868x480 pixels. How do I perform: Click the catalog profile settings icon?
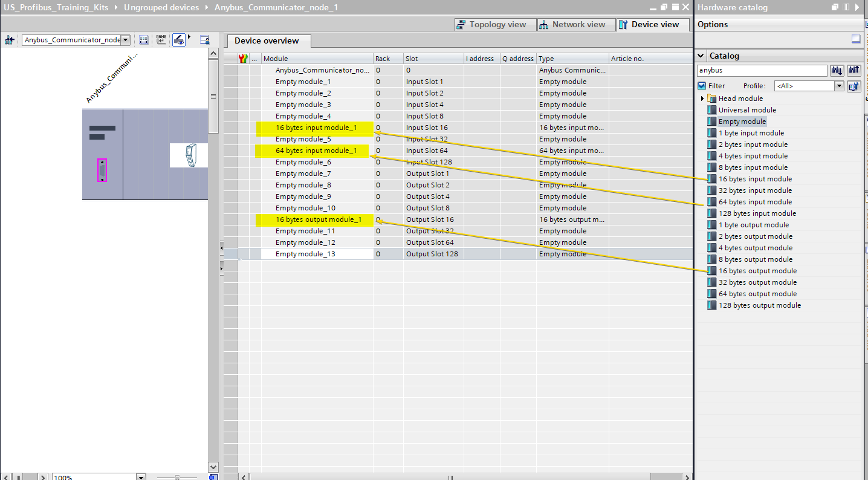coord(853,86)
